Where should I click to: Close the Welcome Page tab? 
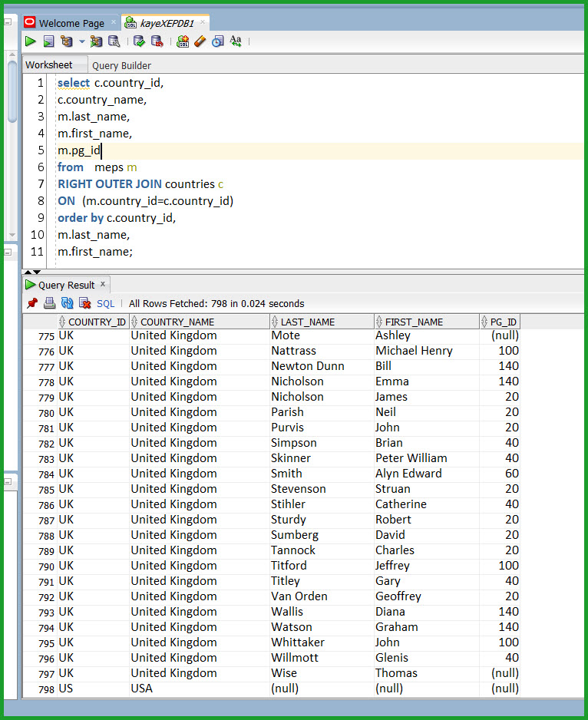[x=114, y=21]
